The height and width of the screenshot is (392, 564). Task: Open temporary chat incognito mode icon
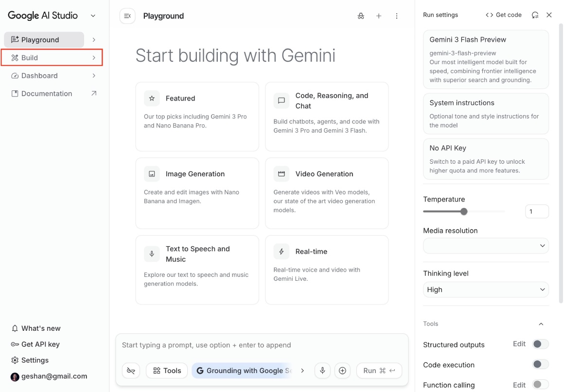coord(361,16)
